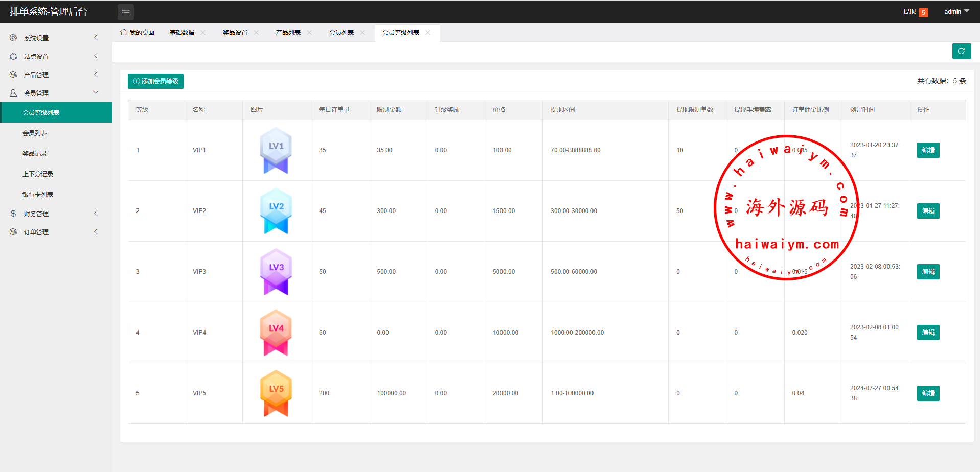Viewport: 980px width, 472px height.
Task: Click 编辑 for the VIP1 row
Action: pyautogui.click(x=928, y=150)
